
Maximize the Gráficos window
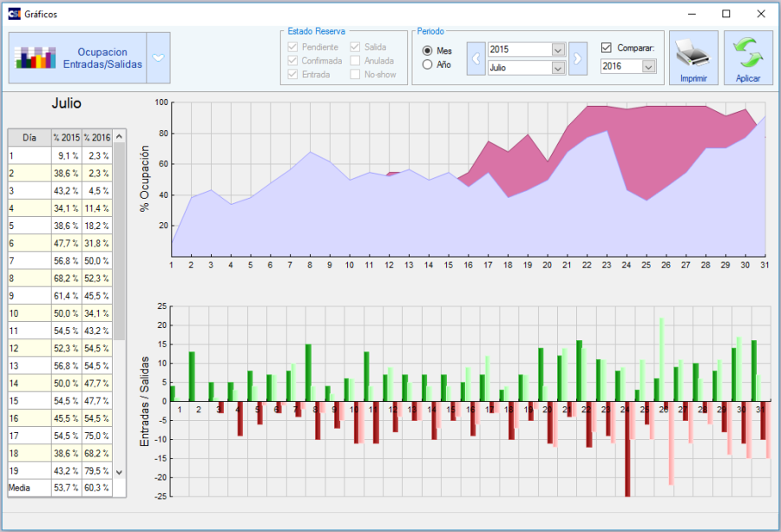pyautogui.click(x=726, y=14)
